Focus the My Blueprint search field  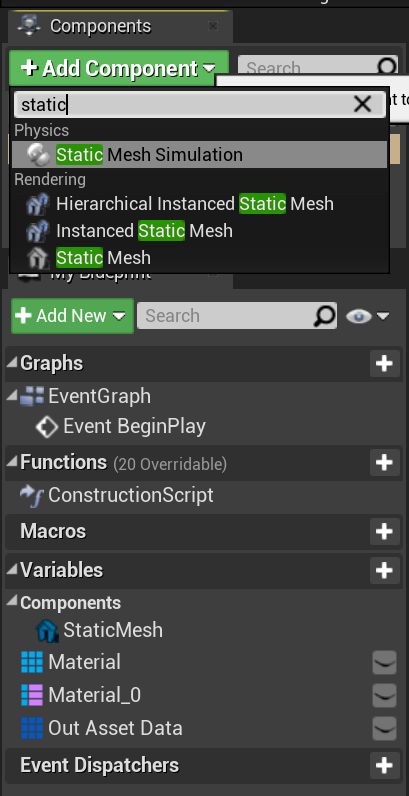click(236, 316)
